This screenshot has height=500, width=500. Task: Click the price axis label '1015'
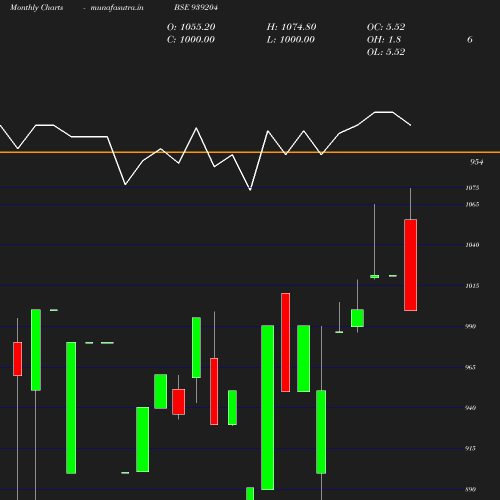[472, 286]
